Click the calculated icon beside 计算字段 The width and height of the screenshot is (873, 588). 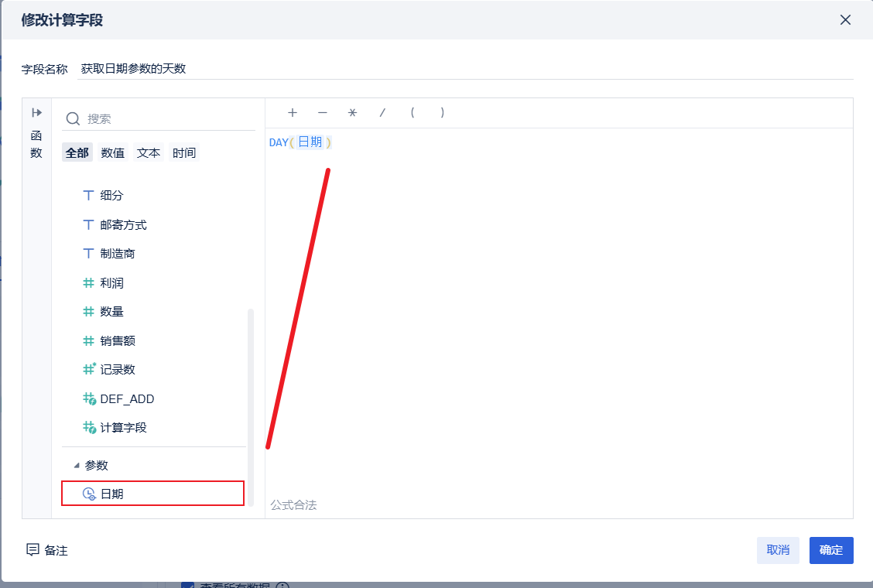pyautogui.click(x=89, y=428)
